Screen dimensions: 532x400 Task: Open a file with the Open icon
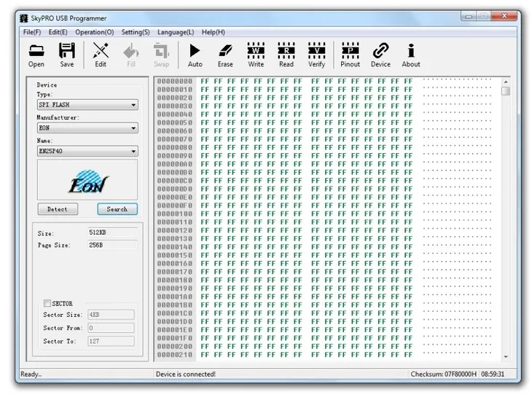[36, 55]
